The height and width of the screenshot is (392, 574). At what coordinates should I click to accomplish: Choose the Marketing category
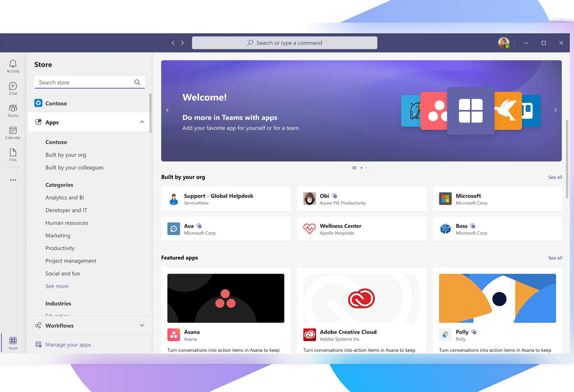coord(58,236)
